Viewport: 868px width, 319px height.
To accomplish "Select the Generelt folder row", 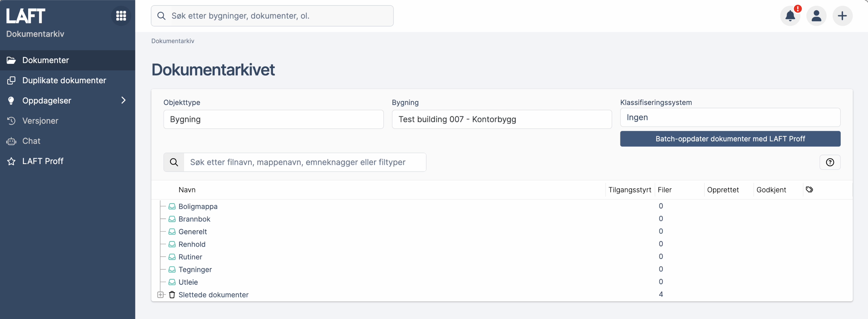I will [502, 232].
